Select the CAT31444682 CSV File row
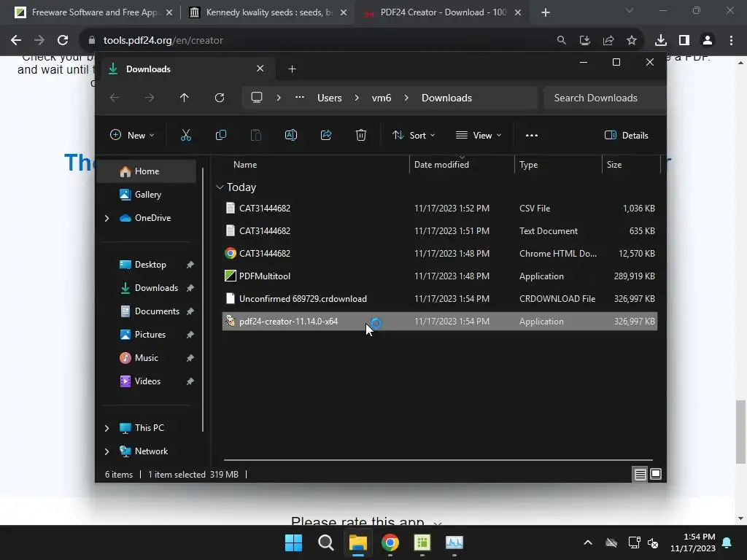Screen dimensions: 747x560 (440, 209)
